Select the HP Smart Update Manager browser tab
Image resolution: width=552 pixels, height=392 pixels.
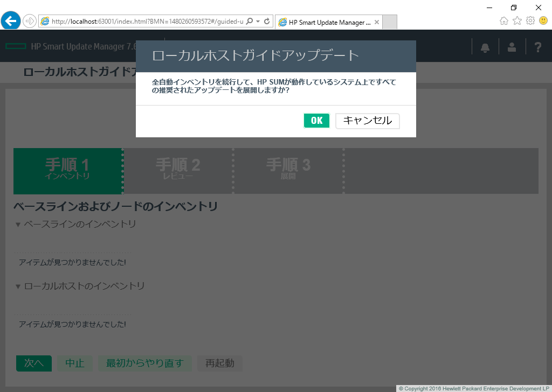[x=329, y=22]
